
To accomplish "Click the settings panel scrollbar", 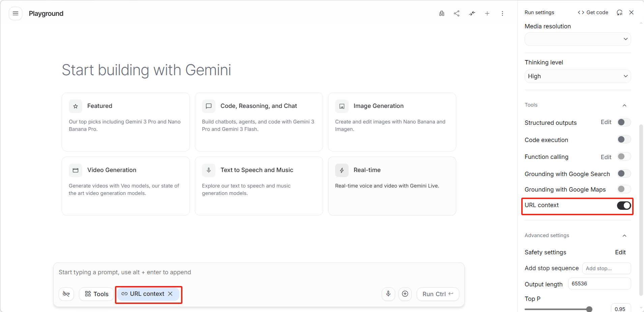I will [641, 210].
